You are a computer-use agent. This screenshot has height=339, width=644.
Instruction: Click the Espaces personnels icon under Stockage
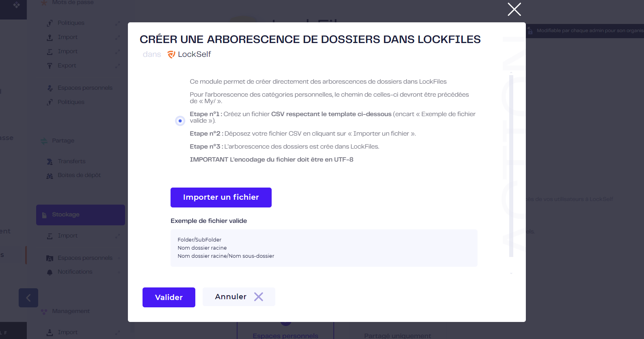click(50, 258)
